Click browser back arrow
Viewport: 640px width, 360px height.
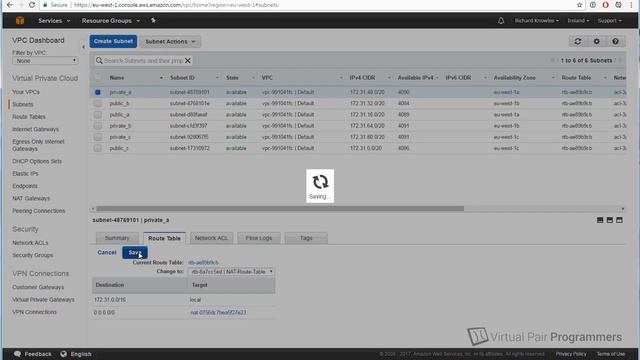point(9,5)
